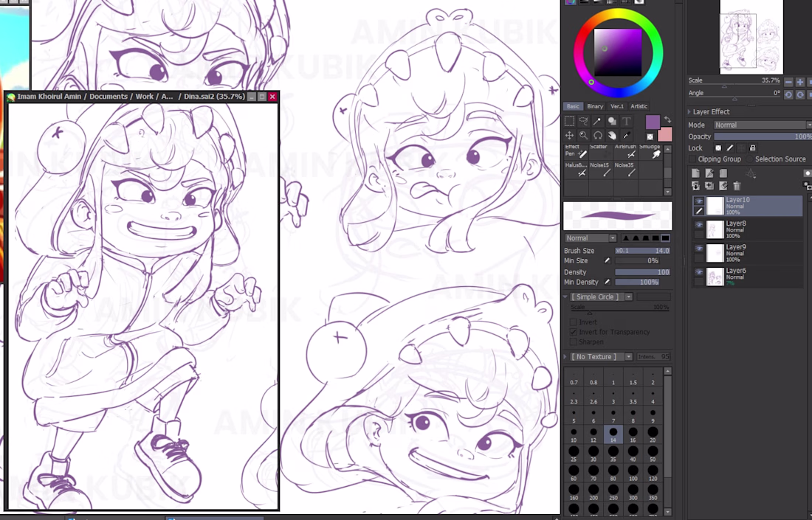Select the Lasso tool
Screen dimensions: 812x520
click(583, 121)
